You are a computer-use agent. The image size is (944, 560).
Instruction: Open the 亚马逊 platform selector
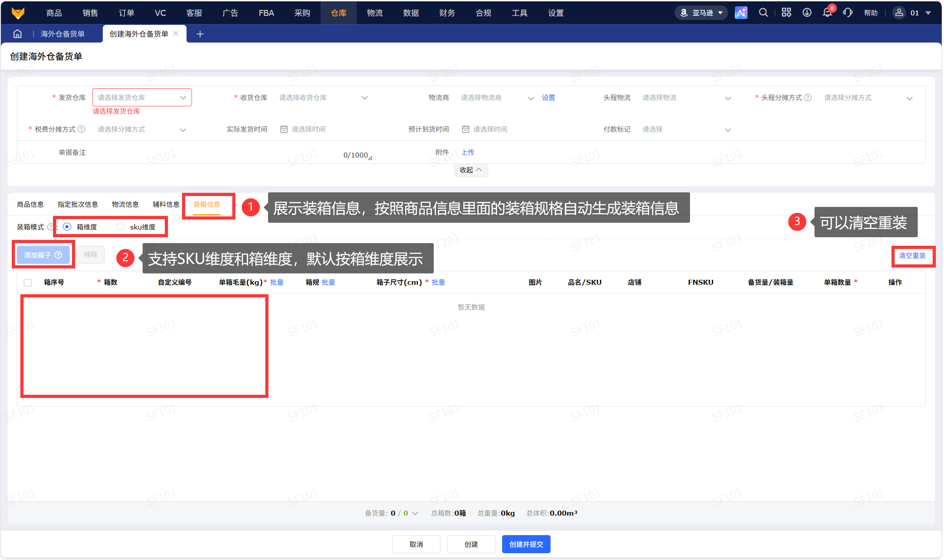pos(701,13)
